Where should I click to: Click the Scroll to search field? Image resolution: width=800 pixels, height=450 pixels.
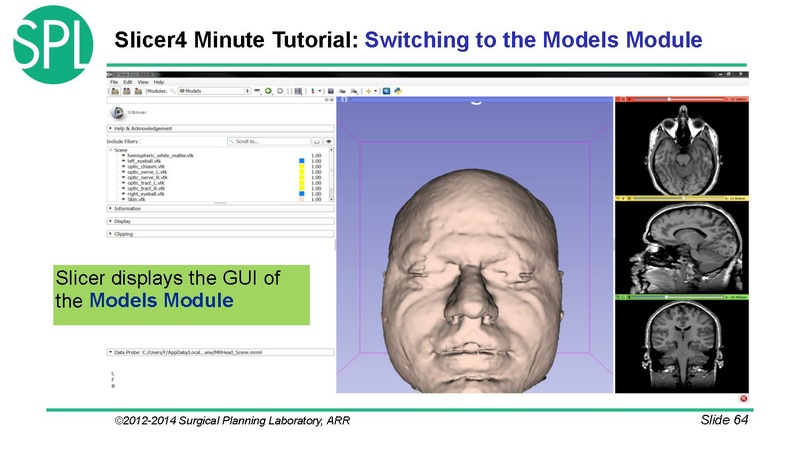pyautogui.click(x=269, y=141)
